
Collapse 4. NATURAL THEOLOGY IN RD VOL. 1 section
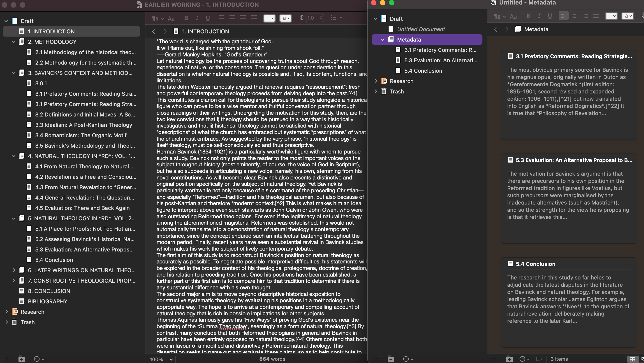[x=14, y=156]
